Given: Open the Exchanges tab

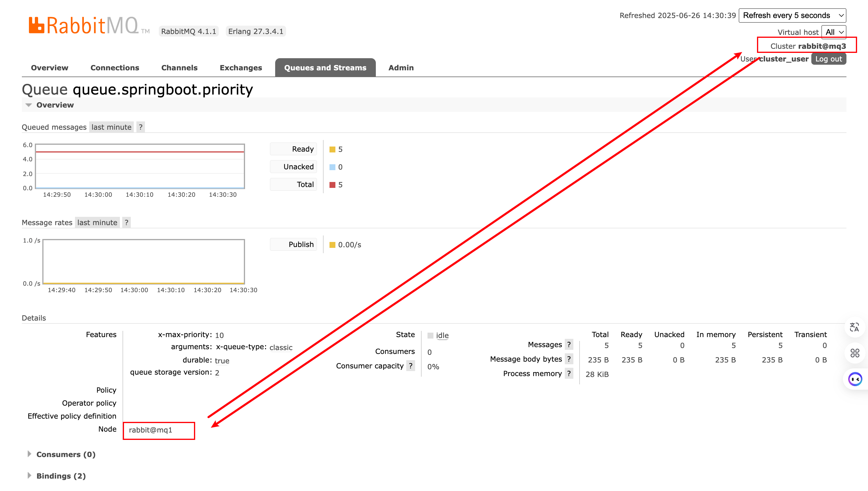Looking at the screenshot, I should point(241,68).
